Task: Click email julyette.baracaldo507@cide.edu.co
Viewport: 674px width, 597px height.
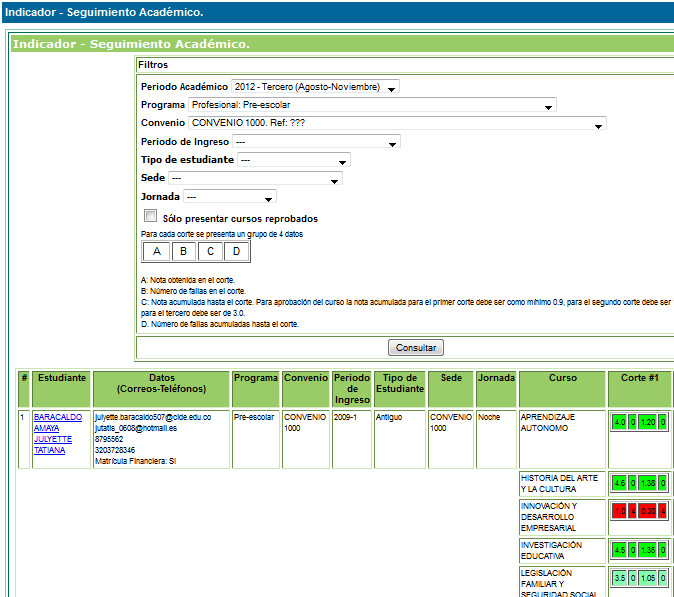Action: pos(153,417)
